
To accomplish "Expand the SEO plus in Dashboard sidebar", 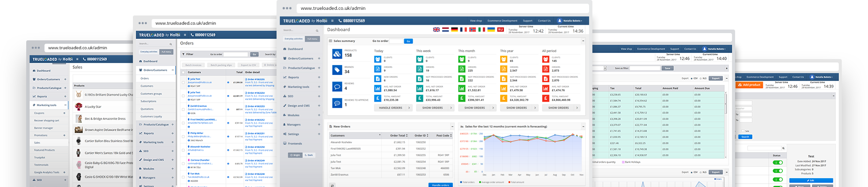I will (x=319, y=96).
